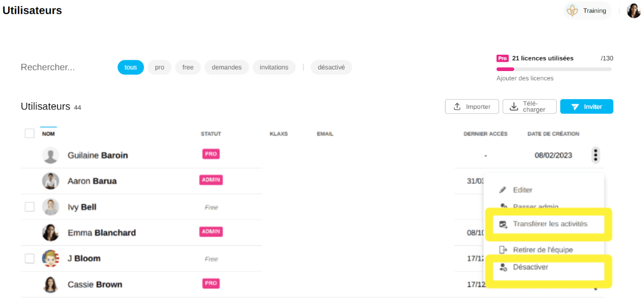Image resolution: width=644 pixels, height=298 pixels.
Task: Sort the list by the NOM column
Action: click(48, 134)
